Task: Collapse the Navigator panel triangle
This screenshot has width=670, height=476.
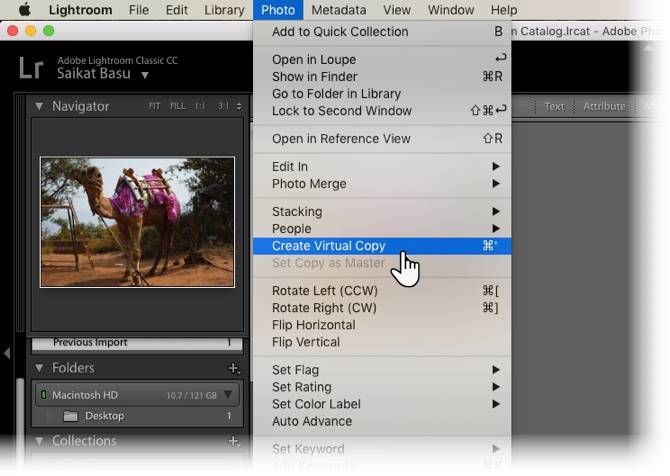Action: pos(39,106)
